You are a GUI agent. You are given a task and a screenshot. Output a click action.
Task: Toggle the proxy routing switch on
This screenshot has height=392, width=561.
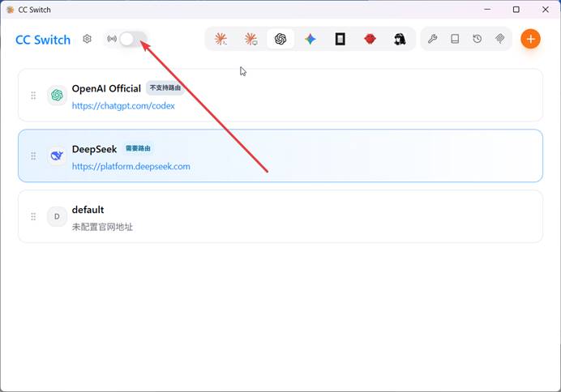coord(133,39)
